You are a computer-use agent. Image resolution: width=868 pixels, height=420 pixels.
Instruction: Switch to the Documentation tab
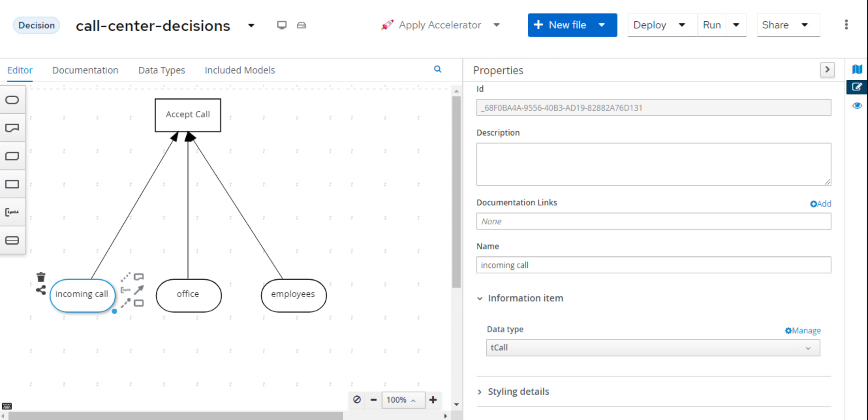(x=85, y=70)
